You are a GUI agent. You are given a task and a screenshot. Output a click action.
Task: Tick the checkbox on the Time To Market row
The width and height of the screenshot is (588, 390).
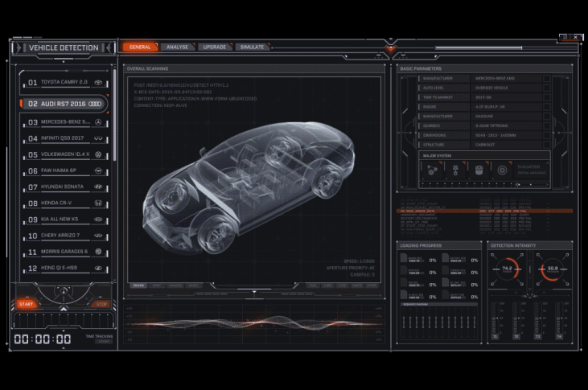click(x=547, y=97)
